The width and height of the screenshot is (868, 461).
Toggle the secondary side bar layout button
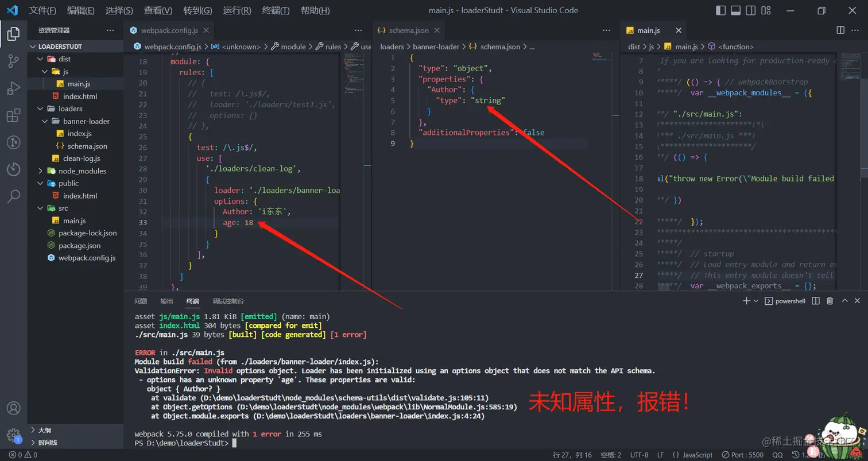[x=751, y=10]
